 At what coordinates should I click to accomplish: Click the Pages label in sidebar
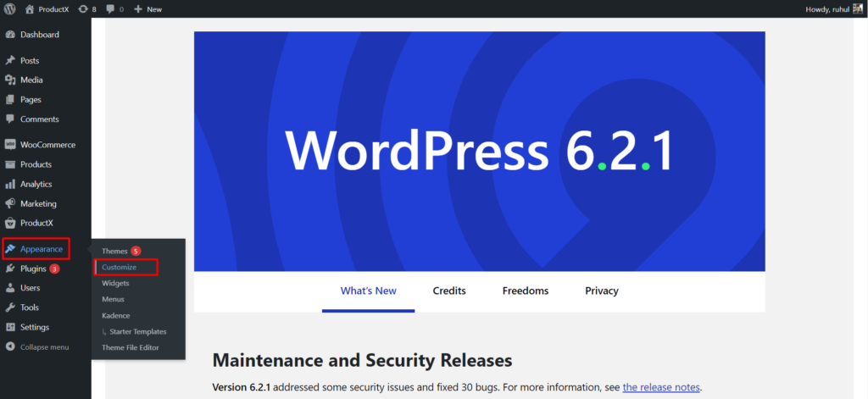pos(31,100)
